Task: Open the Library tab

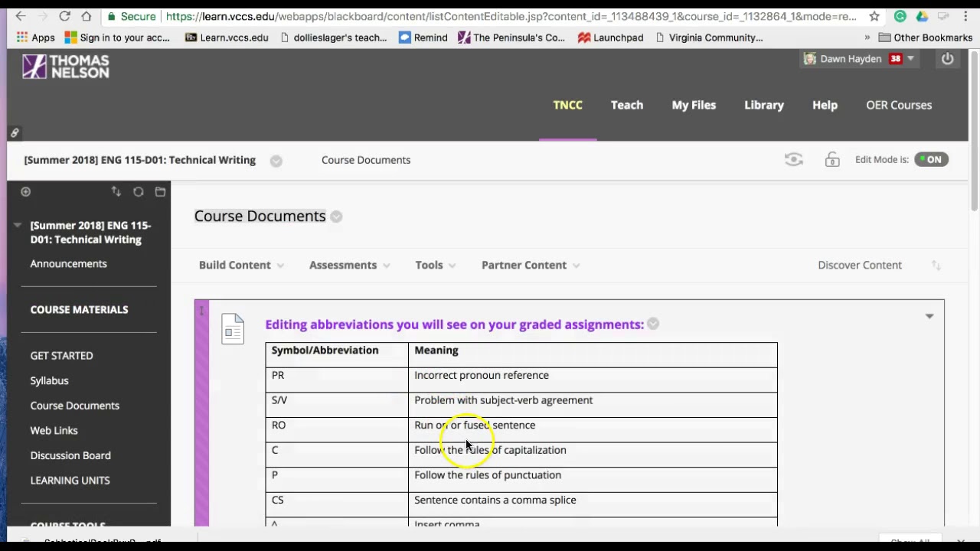Action: point(764,105)
